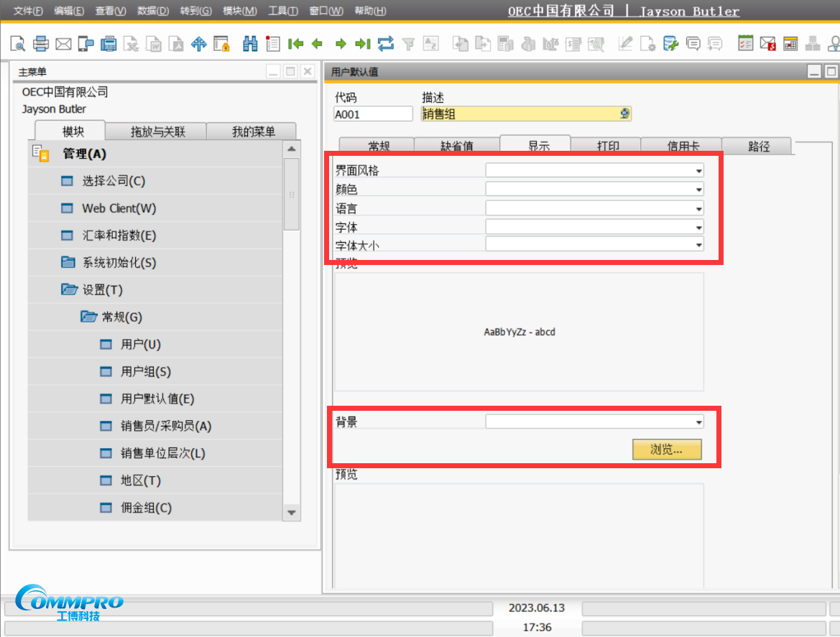This screenshot has width=840, height=637.
Task: Navigate to the last record using toolbar arrow
Action: click(x=362, y=44)
